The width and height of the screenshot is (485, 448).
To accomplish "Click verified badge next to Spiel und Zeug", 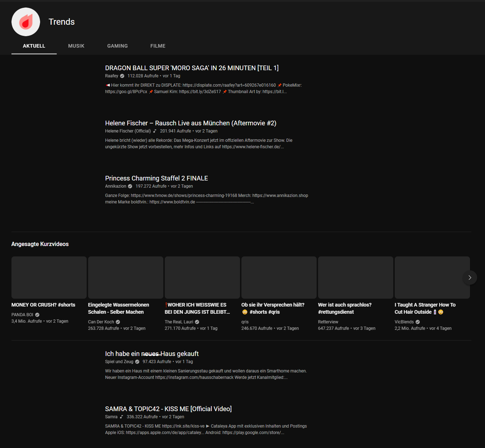I will pos(137,362).
